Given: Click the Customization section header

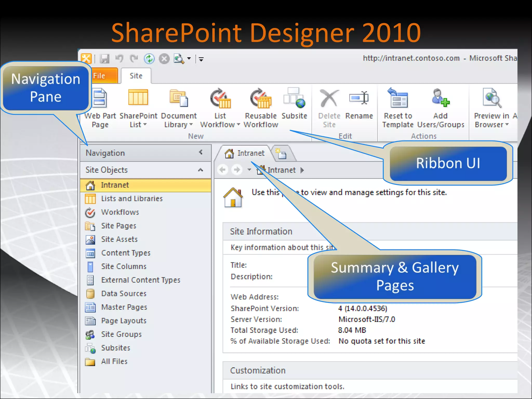Looking at the screenshot, I should [x=258, y=370].
